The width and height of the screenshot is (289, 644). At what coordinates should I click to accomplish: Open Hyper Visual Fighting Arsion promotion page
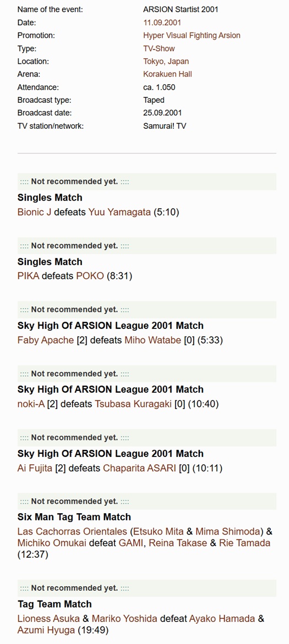(192, 35)
